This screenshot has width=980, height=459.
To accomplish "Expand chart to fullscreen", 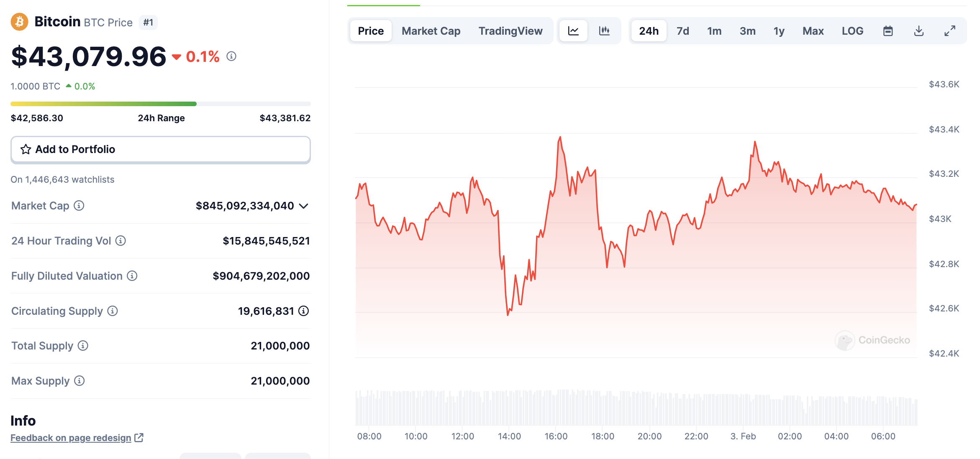I will [x=950, y=31].
